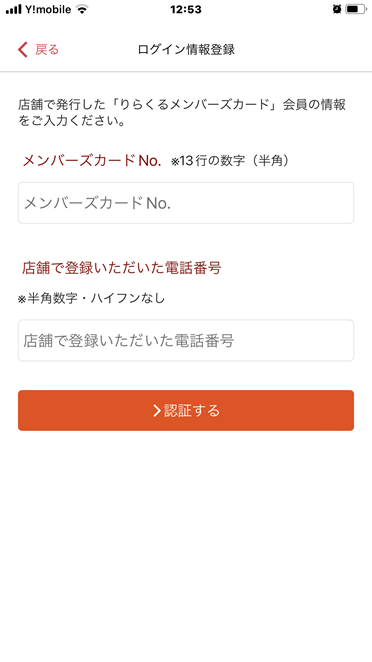Image resolution: width=372 pixels, height=662 pixels.
Task: Focus the メンバーズカードNo. input field
Action: click(x=186, y=203)
